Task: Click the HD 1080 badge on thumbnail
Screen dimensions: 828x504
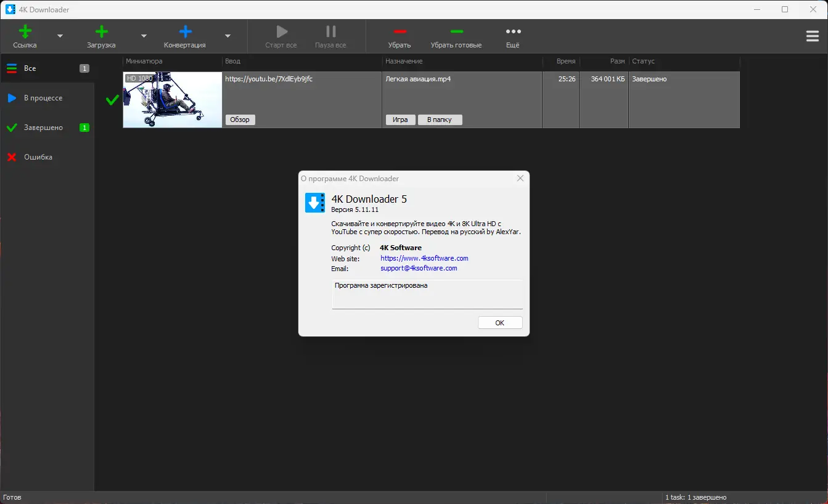Action: 139,78
